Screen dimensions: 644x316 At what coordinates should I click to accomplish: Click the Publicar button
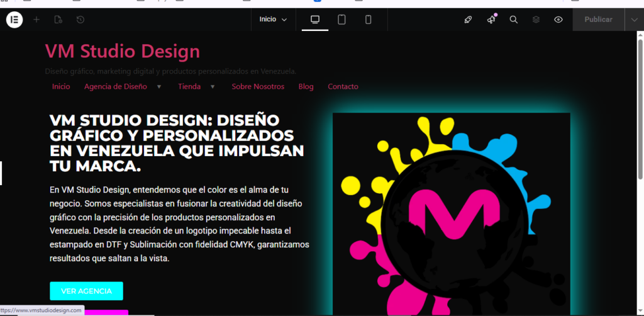pos(599,20)
